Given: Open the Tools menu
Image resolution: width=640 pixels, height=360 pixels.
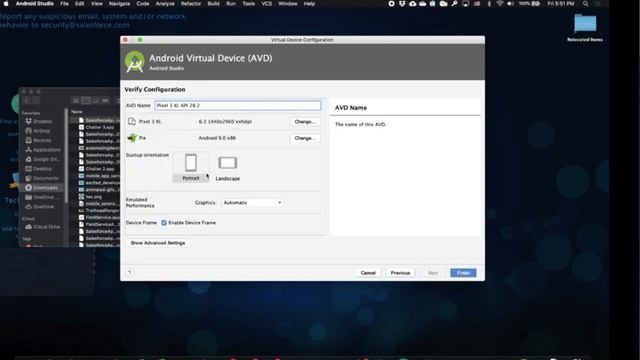Looking at the screenshot, I should coord(249,4).
